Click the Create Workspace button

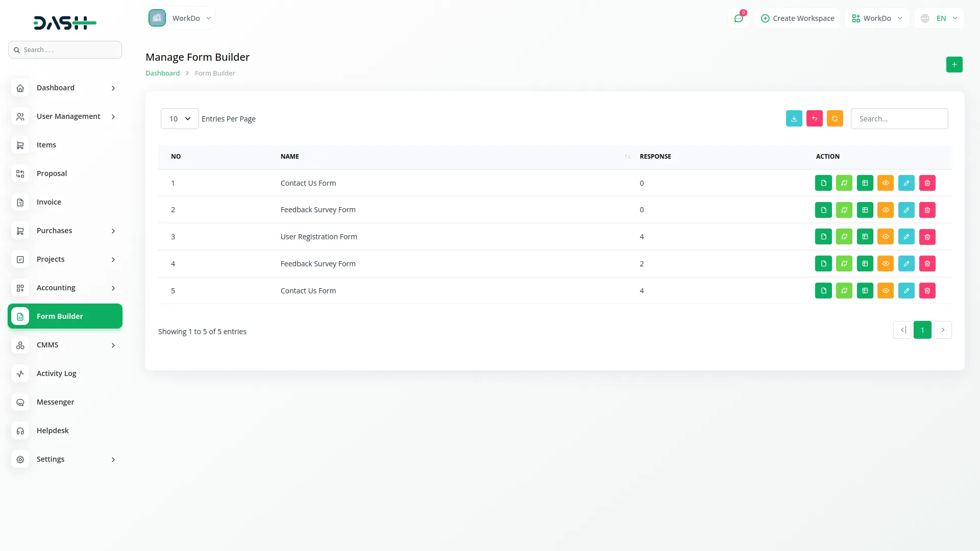click(797, 18)
